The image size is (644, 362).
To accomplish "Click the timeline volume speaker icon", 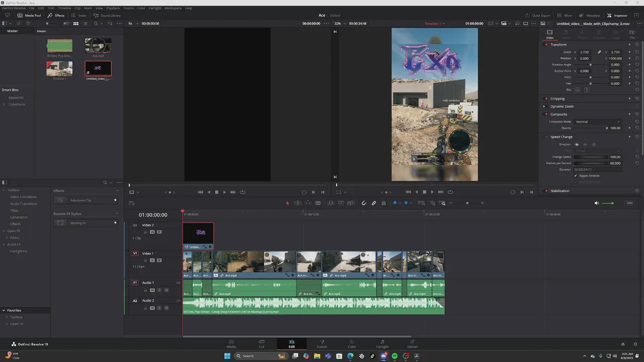I will point(597,203).
